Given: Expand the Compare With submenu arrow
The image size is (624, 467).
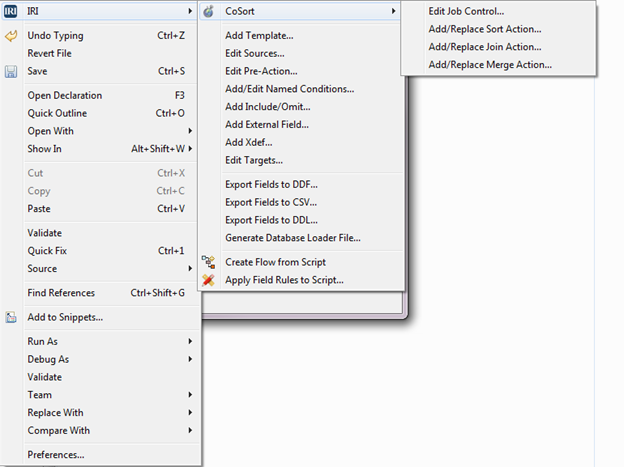Looking at the screenshot, I should point(190,430).
